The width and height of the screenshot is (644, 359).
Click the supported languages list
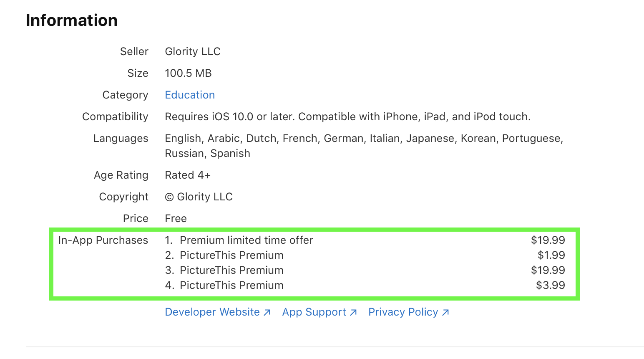(364, 139)
